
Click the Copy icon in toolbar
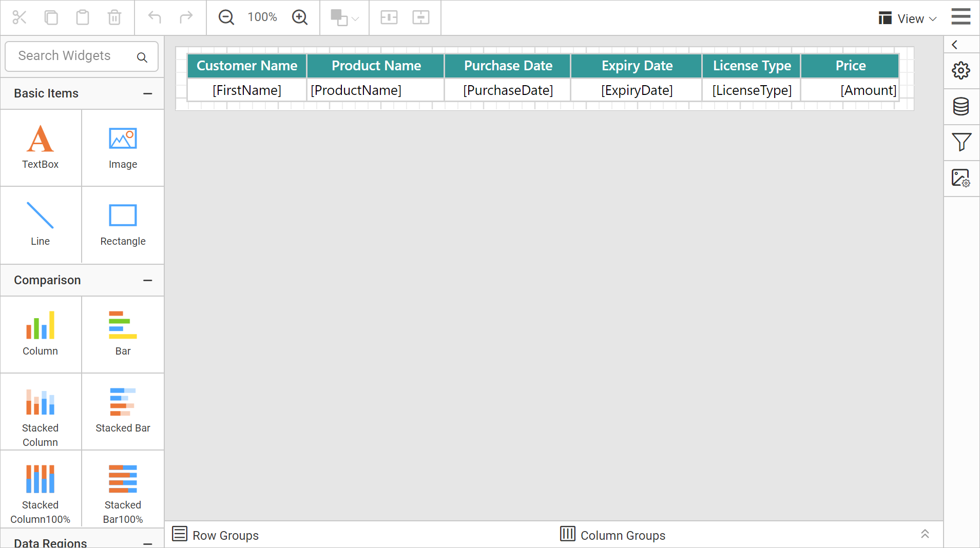coord(51,17)
